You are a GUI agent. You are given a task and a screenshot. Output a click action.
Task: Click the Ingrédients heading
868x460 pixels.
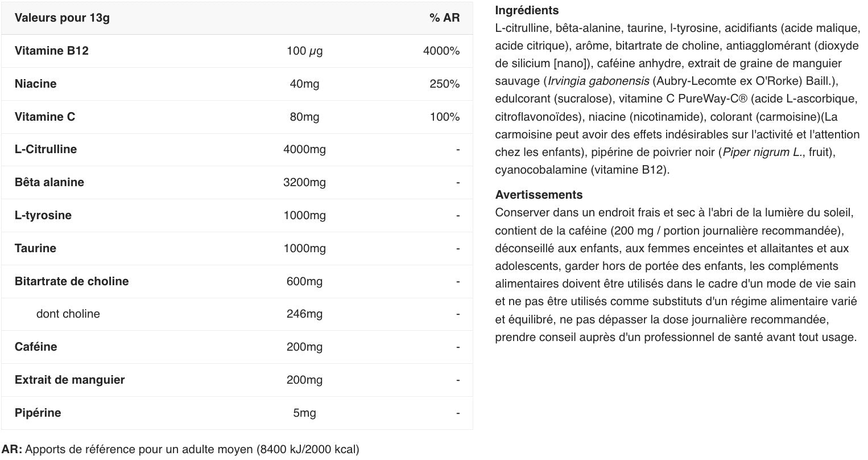pyautogui.click(x=527, y=10)
